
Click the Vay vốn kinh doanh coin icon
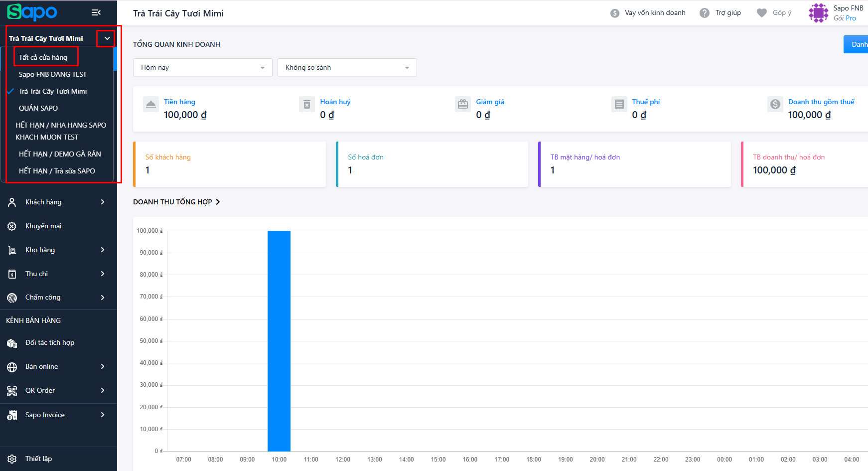pyautogui.click(x=615, y=13)
